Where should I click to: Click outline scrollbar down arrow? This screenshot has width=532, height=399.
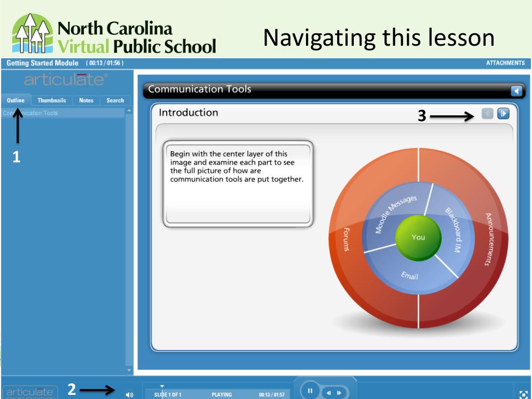129,370
